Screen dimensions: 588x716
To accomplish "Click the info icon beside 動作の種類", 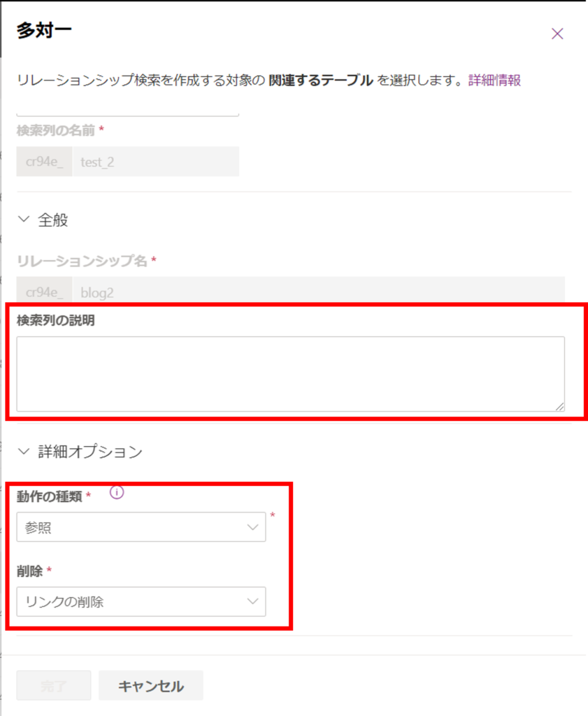I will point(117,493).
